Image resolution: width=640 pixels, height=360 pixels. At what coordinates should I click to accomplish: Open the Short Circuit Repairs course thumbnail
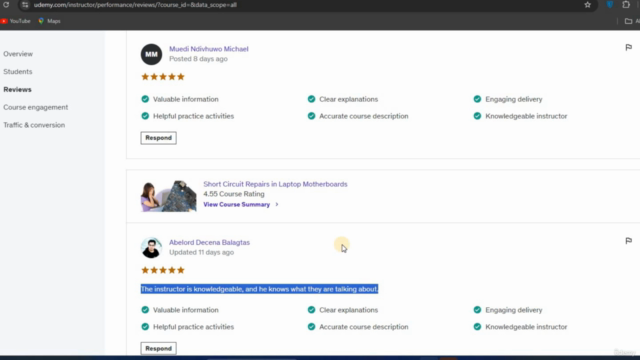[169, 196]
